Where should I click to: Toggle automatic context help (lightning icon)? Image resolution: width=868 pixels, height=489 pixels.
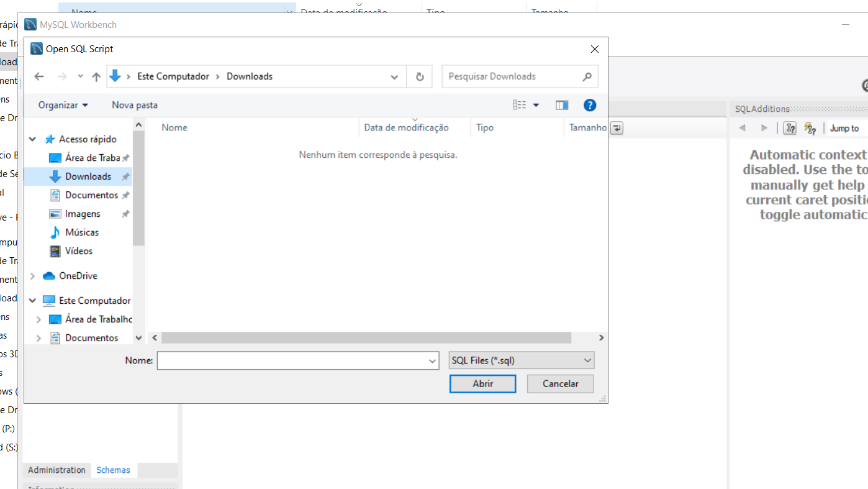(x=810, y=128)
